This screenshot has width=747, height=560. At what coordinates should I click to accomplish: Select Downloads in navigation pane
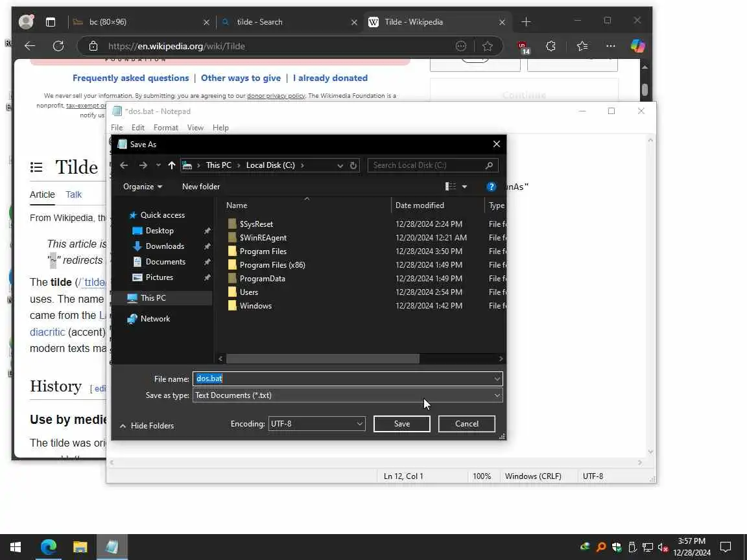pos(165,246)
